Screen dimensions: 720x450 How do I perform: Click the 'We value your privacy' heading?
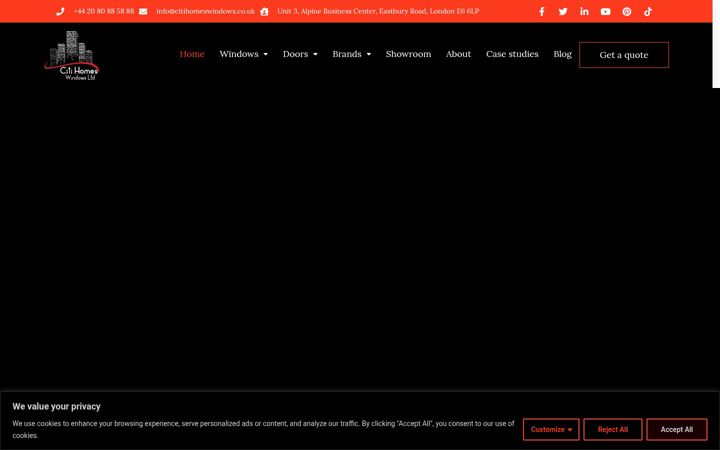point(56,406)
